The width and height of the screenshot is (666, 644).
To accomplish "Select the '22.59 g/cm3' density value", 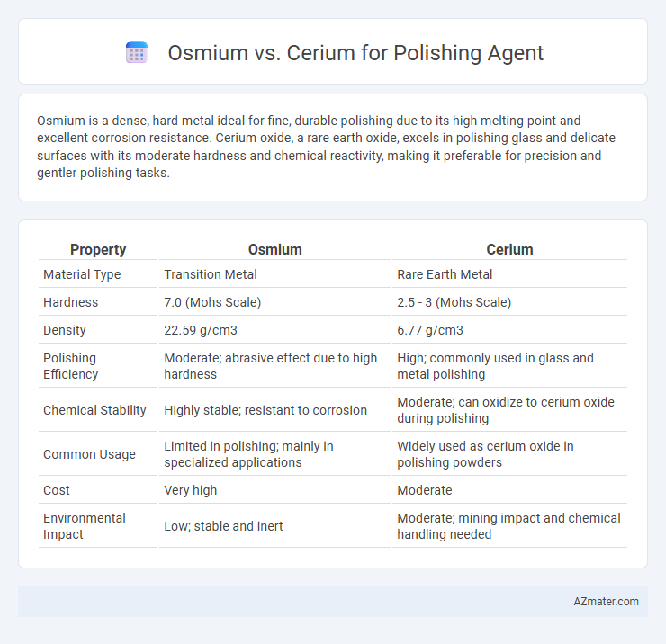I will [201, 330].
